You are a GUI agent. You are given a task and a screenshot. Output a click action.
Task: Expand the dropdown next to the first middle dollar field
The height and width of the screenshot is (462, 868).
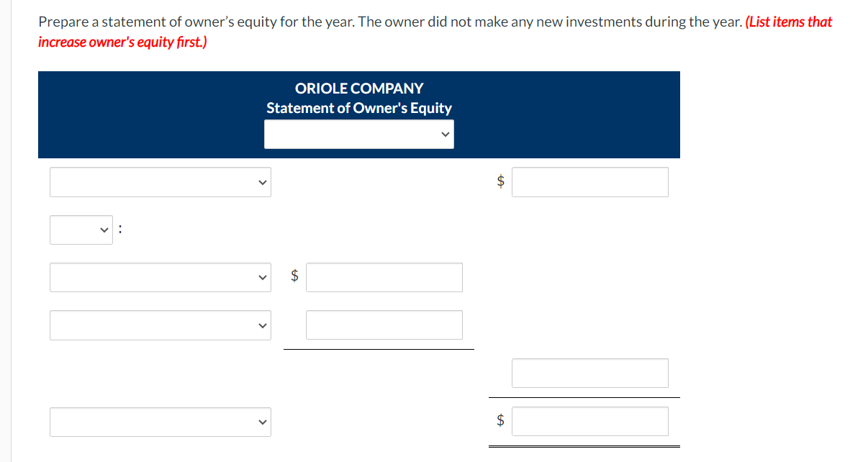pos(160,277)
